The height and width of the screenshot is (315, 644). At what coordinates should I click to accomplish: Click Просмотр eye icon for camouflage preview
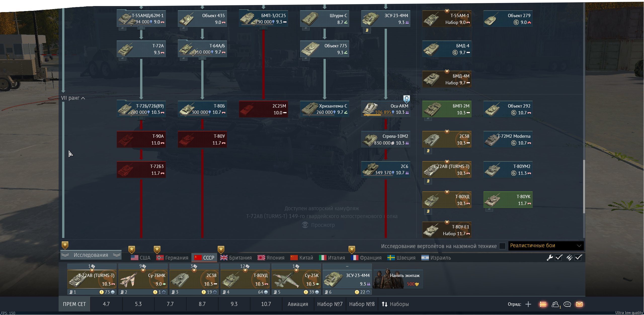[x=305, y=225]
